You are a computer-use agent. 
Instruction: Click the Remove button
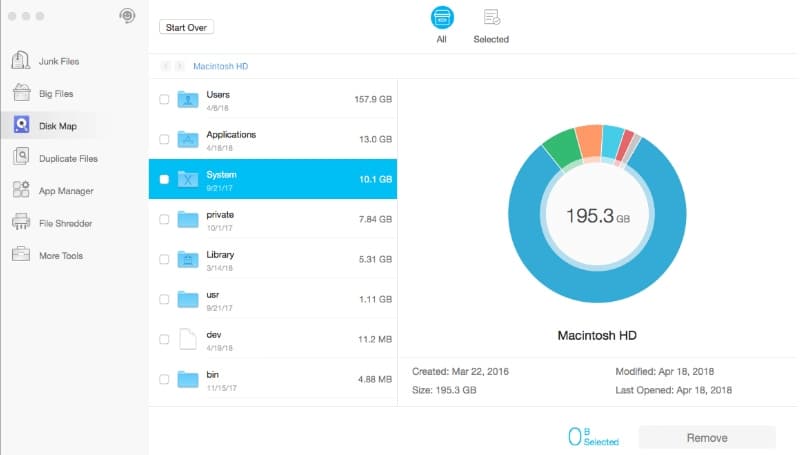click(x=707, y=438)
